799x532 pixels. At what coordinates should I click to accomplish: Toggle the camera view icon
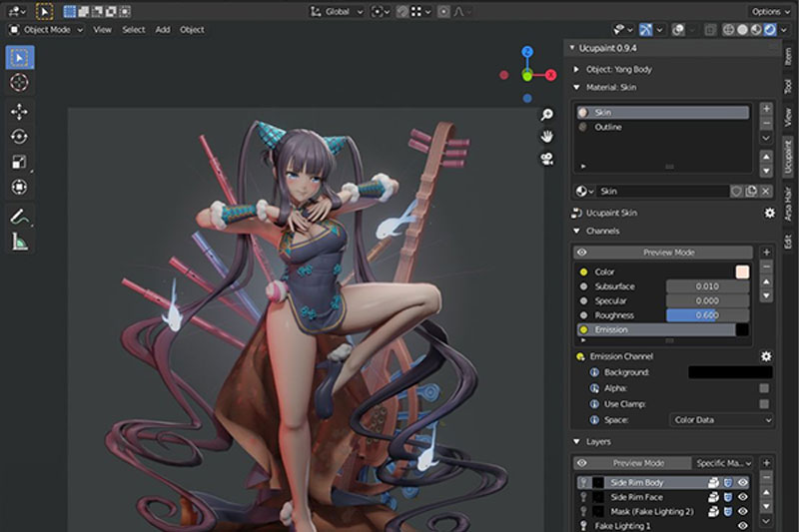[x=547, y=159]
